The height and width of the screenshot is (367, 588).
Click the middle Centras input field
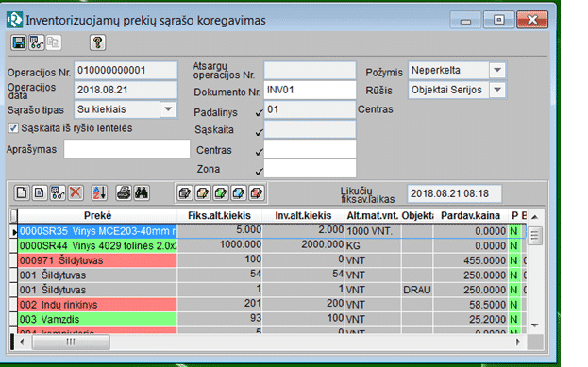[x=310, y=149]
